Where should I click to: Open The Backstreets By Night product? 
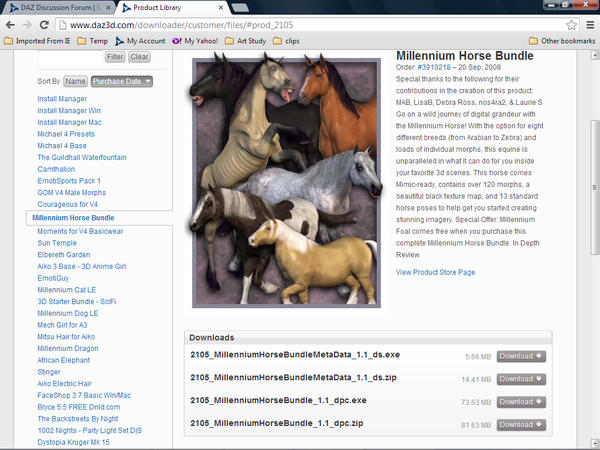tap(78, 419)
